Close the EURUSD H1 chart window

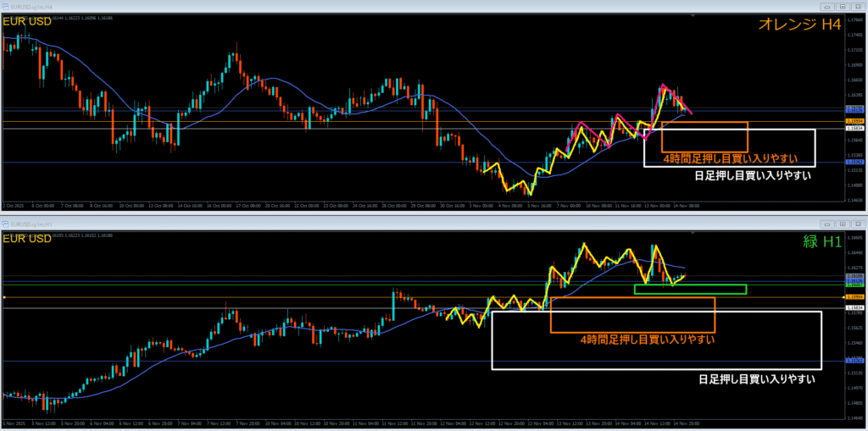coord(857,224)
